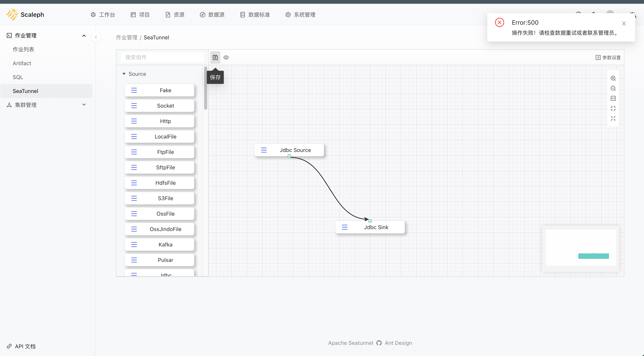The image size is (644, 356).
Task: Collapse the Source component group
Action: pyautogui.click(x=124, y=74)
